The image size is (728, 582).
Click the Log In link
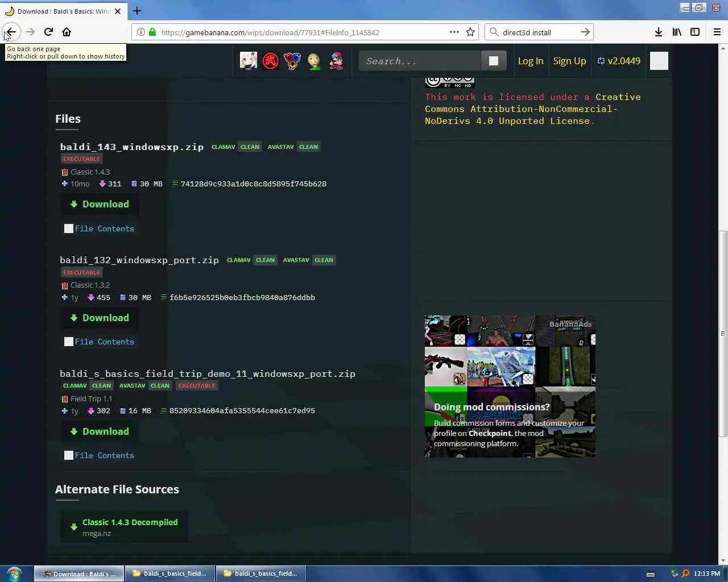[x=531, y=61]
